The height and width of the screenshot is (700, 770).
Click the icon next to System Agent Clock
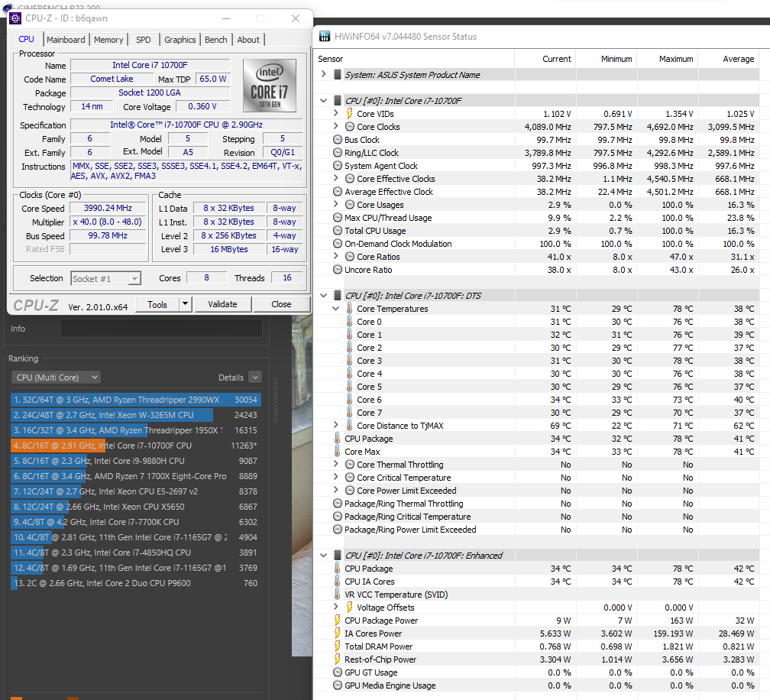338,166
